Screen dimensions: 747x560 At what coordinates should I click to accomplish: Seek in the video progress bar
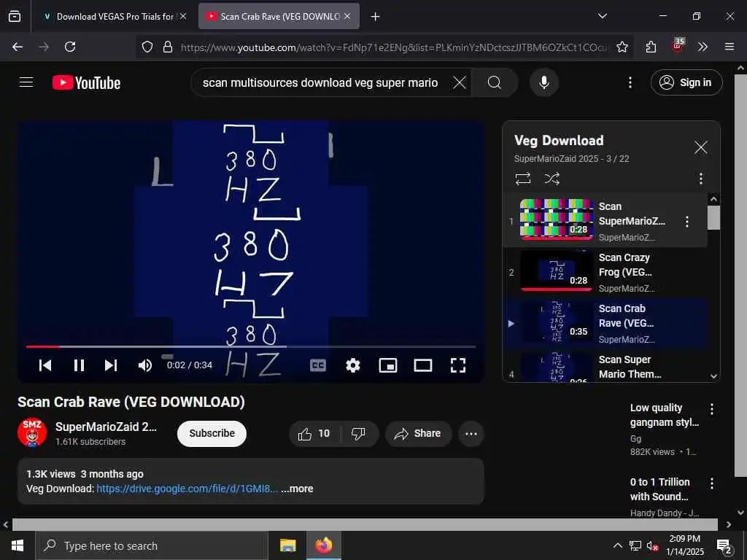coord(251,346)
